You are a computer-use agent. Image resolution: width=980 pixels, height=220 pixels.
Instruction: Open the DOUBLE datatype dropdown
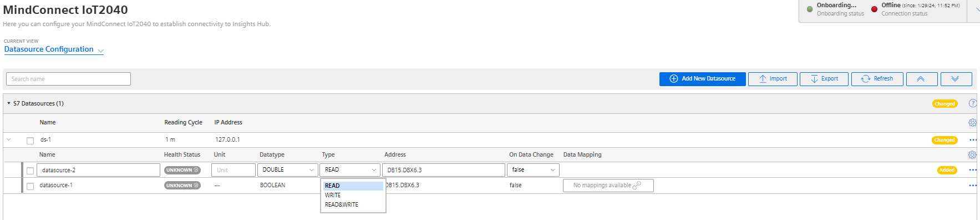tap(287, 170)
